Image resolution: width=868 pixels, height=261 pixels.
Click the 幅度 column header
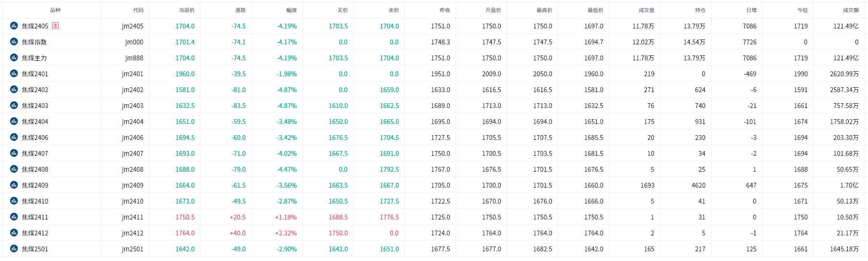pos(291,10)
